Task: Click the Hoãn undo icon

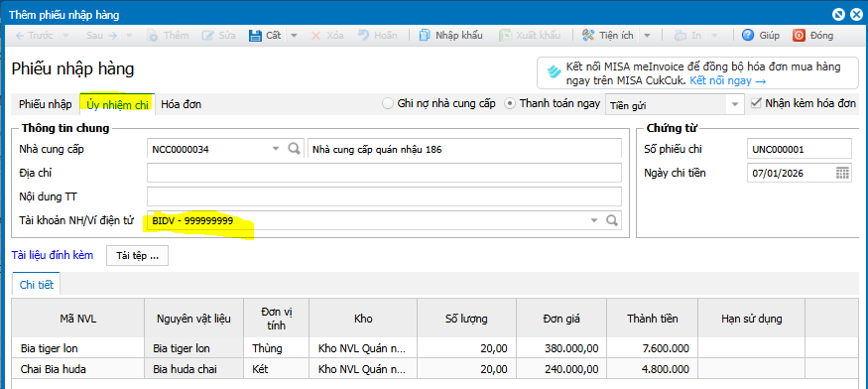Action: 363,36
